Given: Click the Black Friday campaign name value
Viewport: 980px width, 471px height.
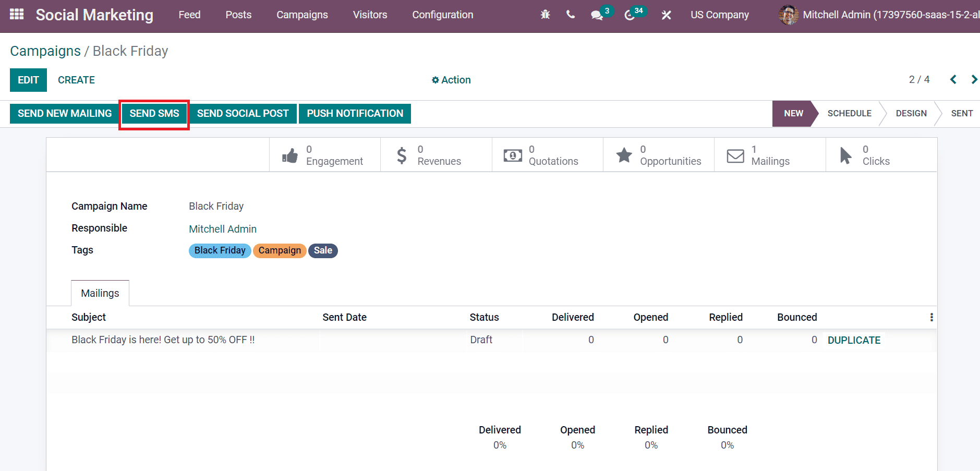Looking at the screenshot, I should pos(216,206).
